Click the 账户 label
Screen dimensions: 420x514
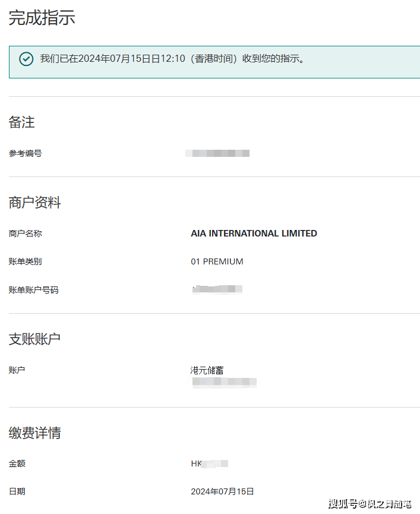tap(17, 370)
